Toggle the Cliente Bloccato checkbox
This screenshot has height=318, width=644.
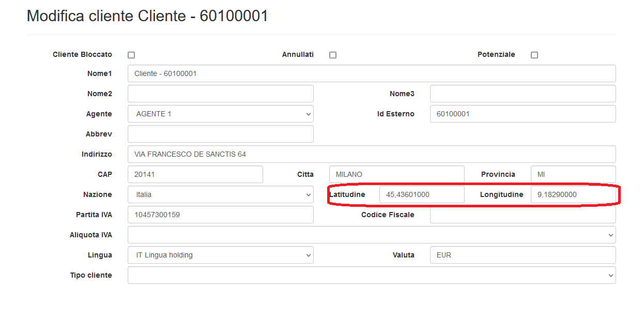coord(131,55)
